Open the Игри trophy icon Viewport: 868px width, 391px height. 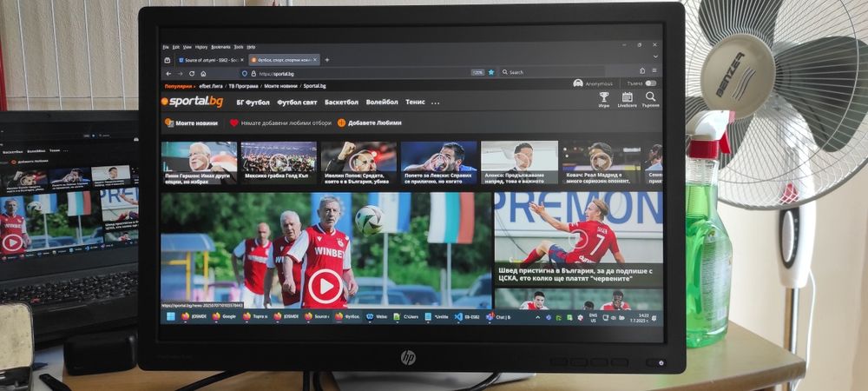coord(604,100)
